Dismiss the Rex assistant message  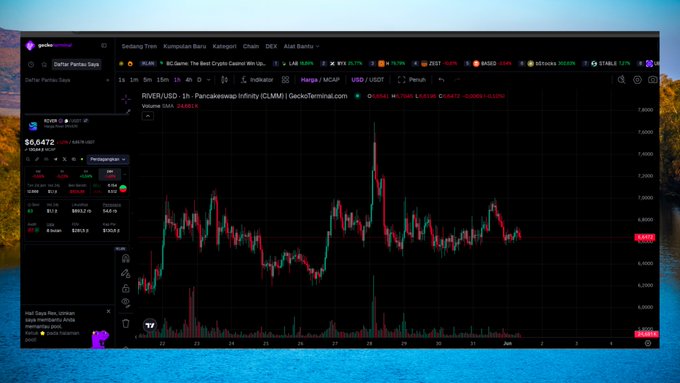tap(108, 311)
